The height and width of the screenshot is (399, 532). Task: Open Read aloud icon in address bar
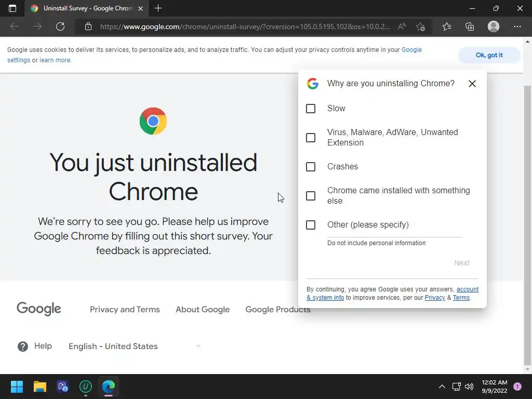click(402, 26)
